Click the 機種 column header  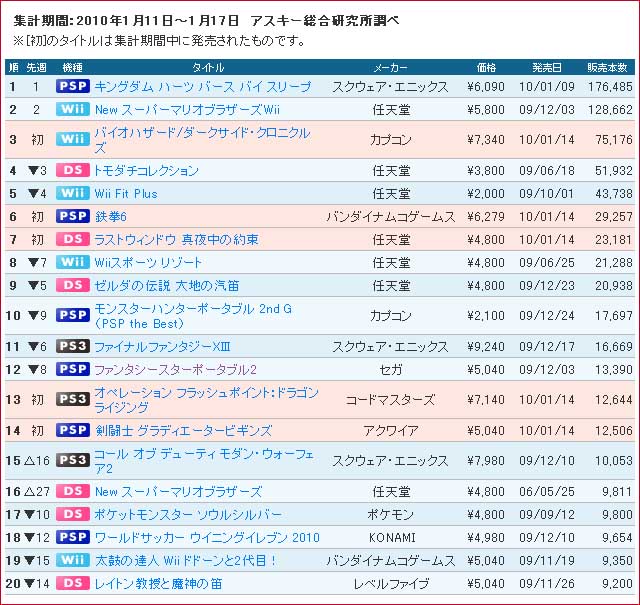[x=73, y=67]
